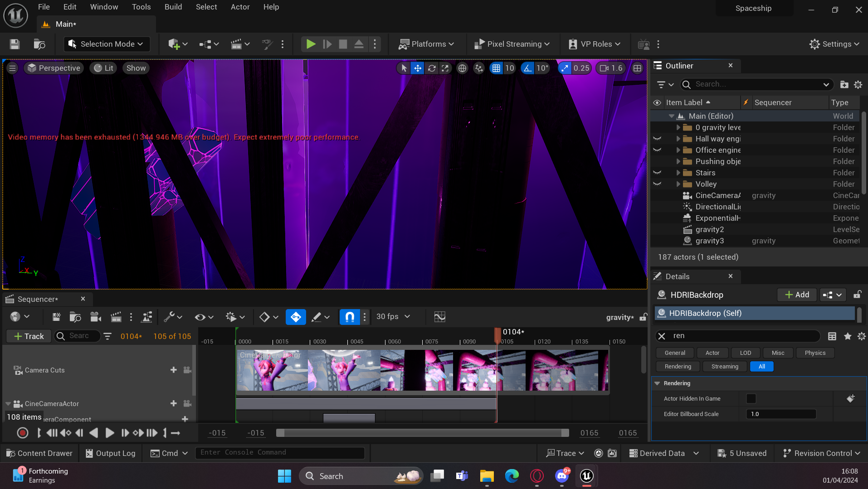The width and height of the screenshot is (868, 489).
Task: Toggle Actor Hidden In Game checkbox
Action: pos(751,399)
